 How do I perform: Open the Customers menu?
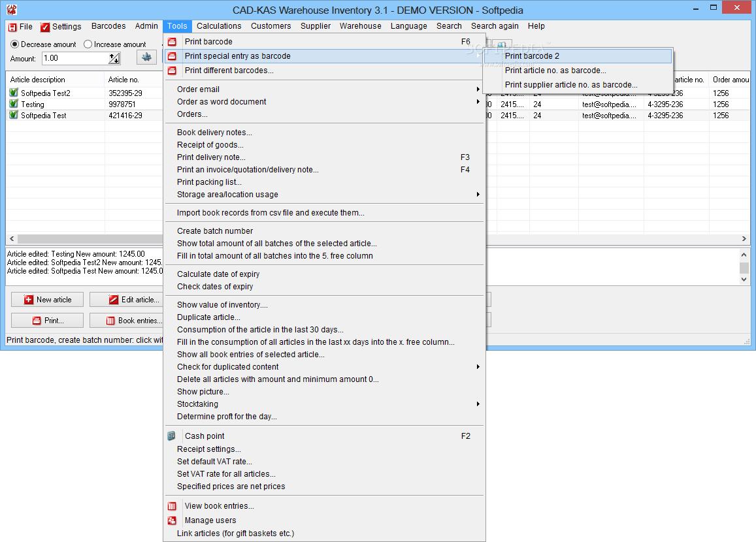[271, 26]
